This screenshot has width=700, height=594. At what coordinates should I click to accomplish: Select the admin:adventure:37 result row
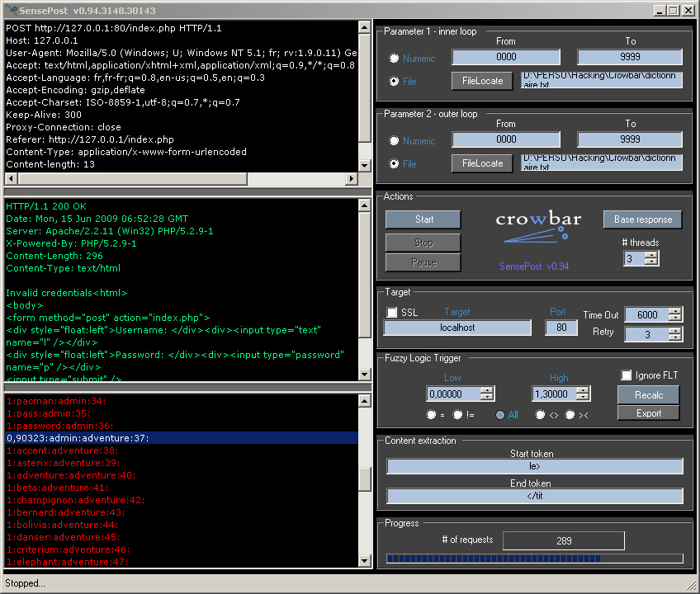pyautogui.click(x=182, y=438)
